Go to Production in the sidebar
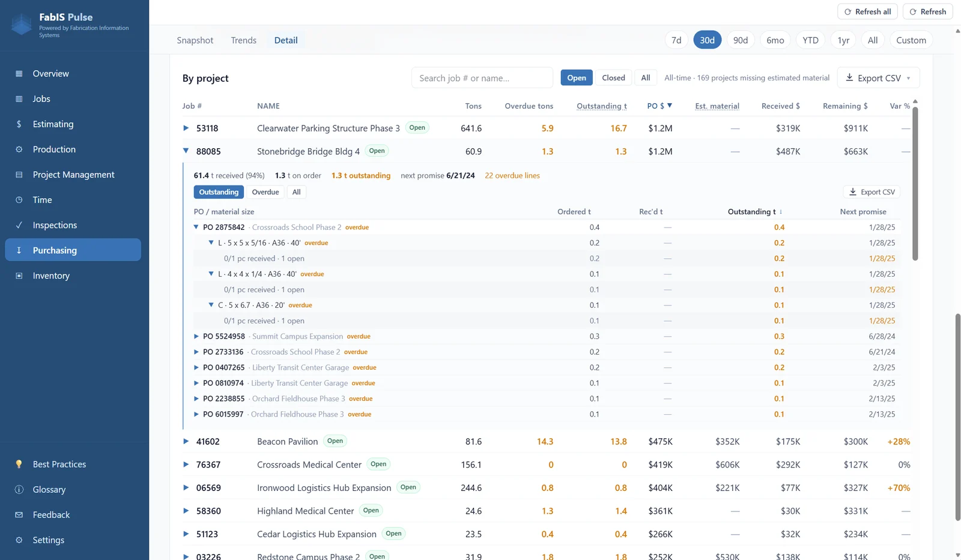 pos(73,149)
